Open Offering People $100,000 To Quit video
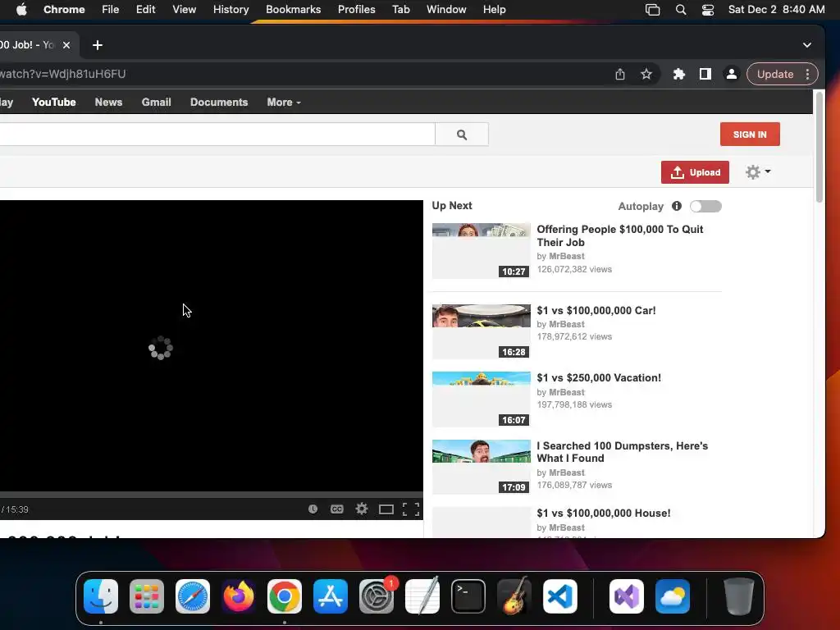The width and height of the screenshot is (840, 630). [x=620, y=235]
